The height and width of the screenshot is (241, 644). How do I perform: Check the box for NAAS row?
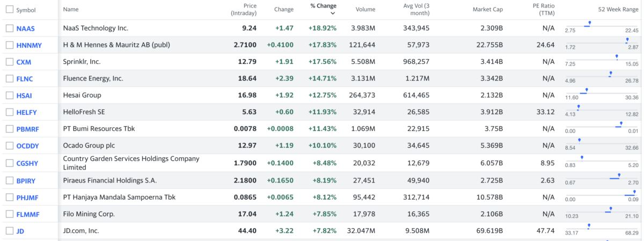[x=9, y=28]
